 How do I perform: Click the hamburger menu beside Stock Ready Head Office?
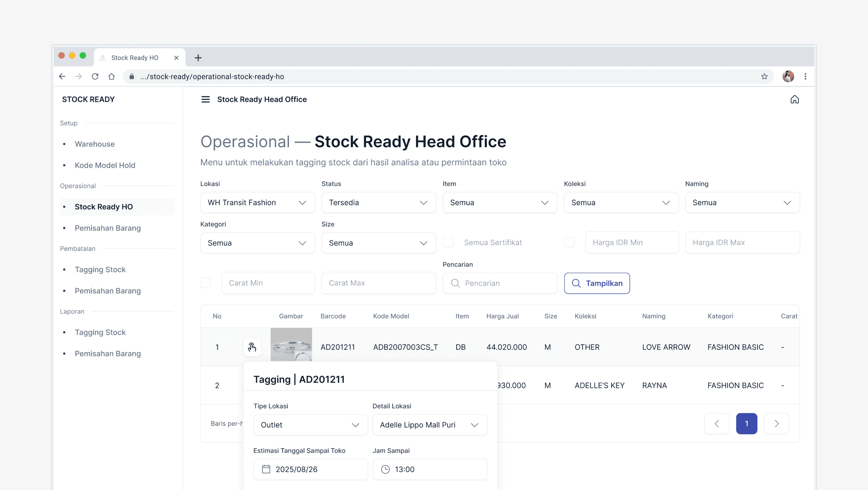205,99
